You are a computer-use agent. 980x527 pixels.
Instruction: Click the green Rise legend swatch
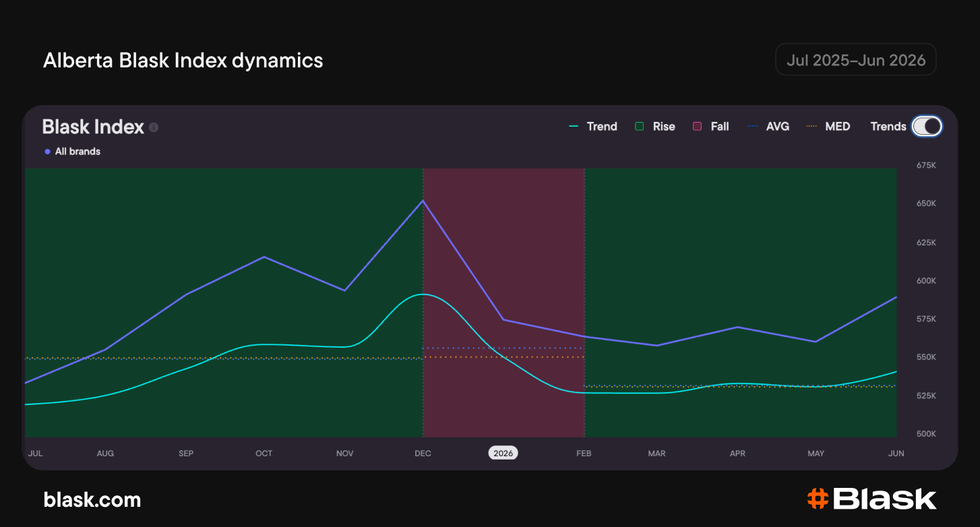[640, 127]
